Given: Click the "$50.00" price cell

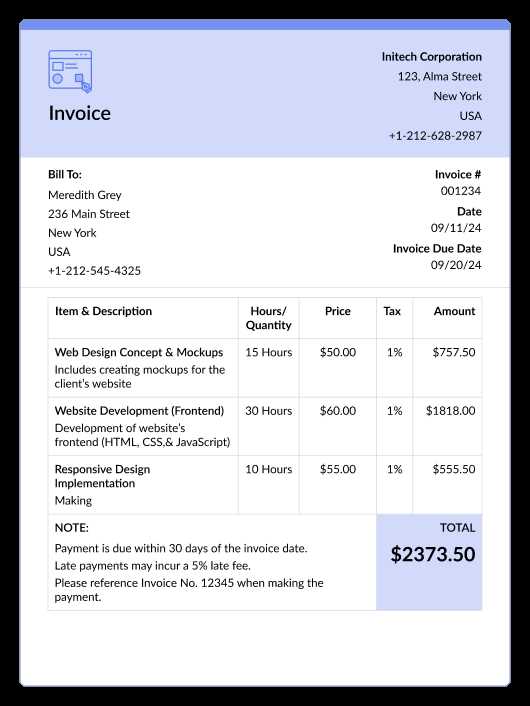Looking at the screenshot, I should click(338, 352).
